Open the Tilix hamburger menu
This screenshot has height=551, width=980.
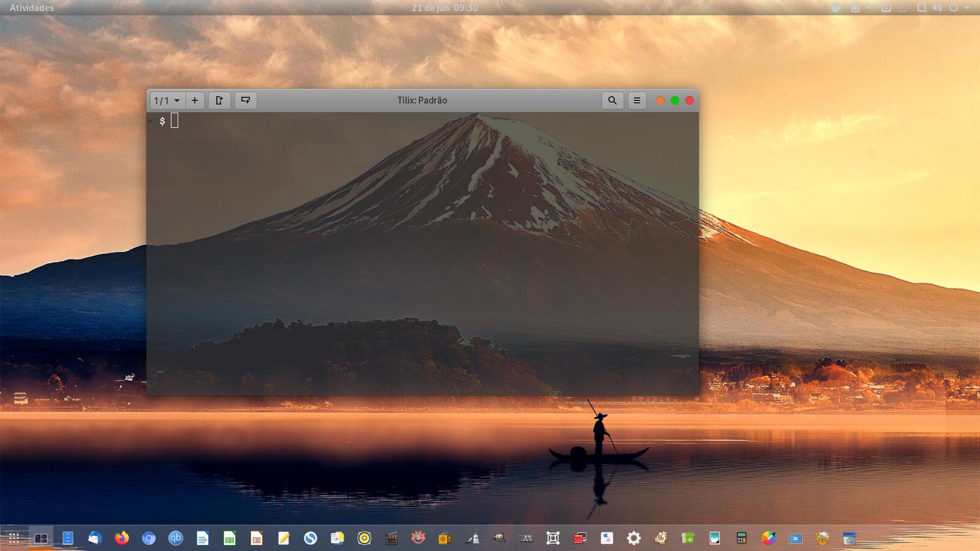pos(637,100)
